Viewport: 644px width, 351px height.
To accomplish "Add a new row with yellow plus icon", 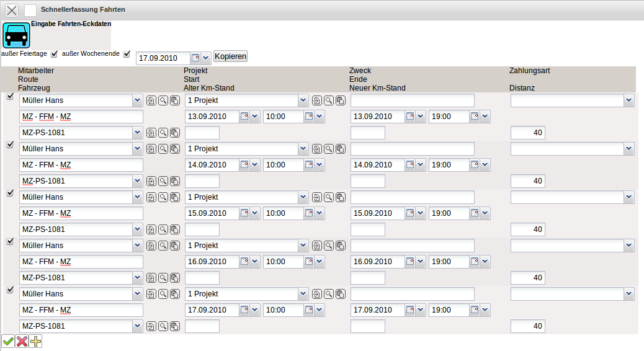I will (35, 341).
